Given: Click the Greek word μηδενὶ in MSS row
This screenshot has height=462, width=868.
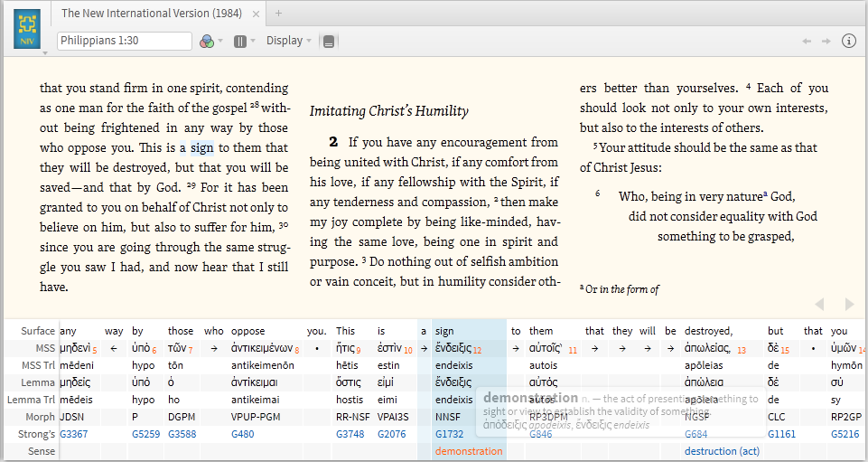Looking at the screenshot, I should coord(75,348).
